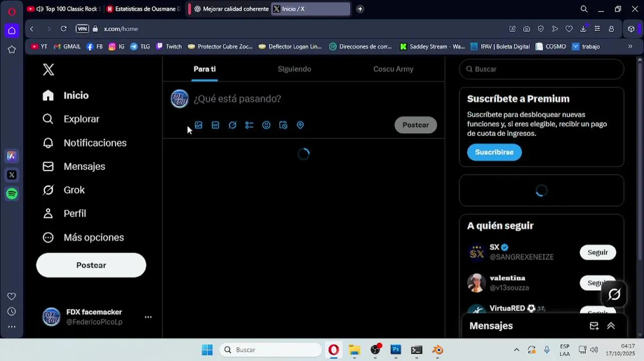Tag a location in the post
Image resolution: width=644 pixels, height=361 pixels.
[x=300, y=125]
